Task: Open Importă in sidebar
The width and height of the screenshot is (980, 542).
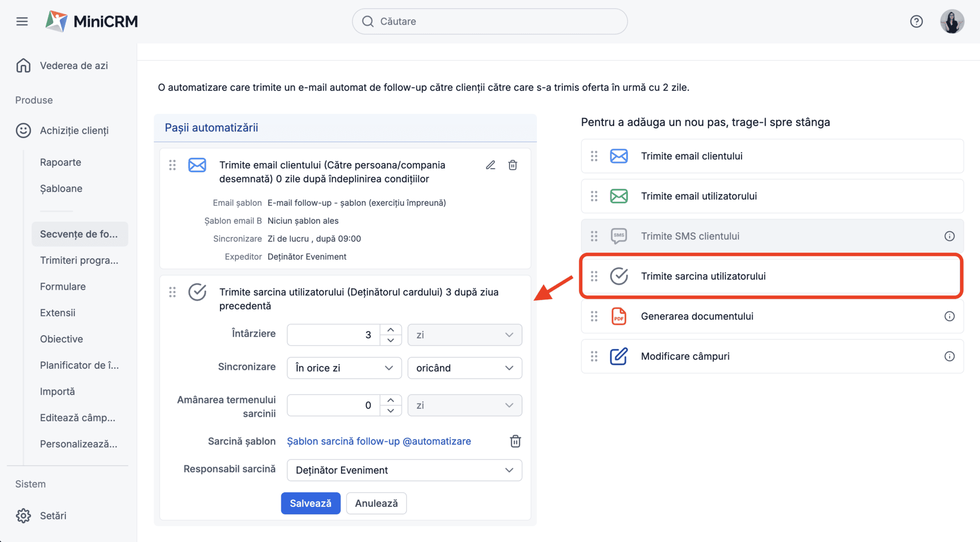Action: [x=57, y=391]
